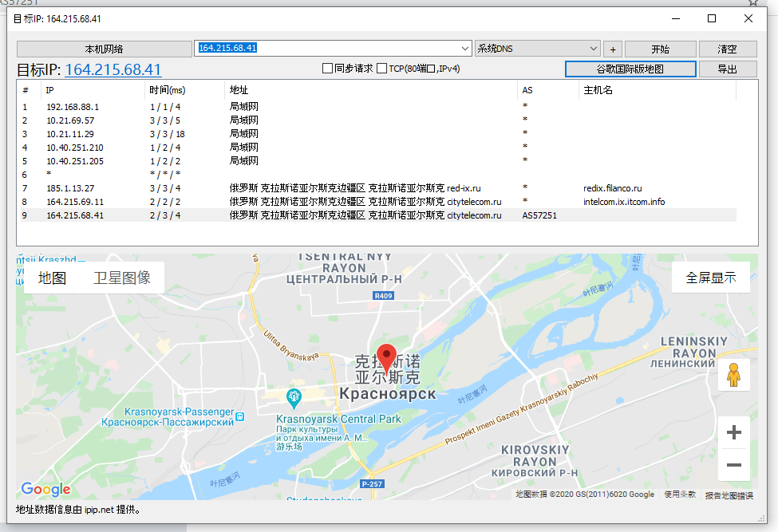Click the 谷歌国际版地图 button

tap(630, 69)
